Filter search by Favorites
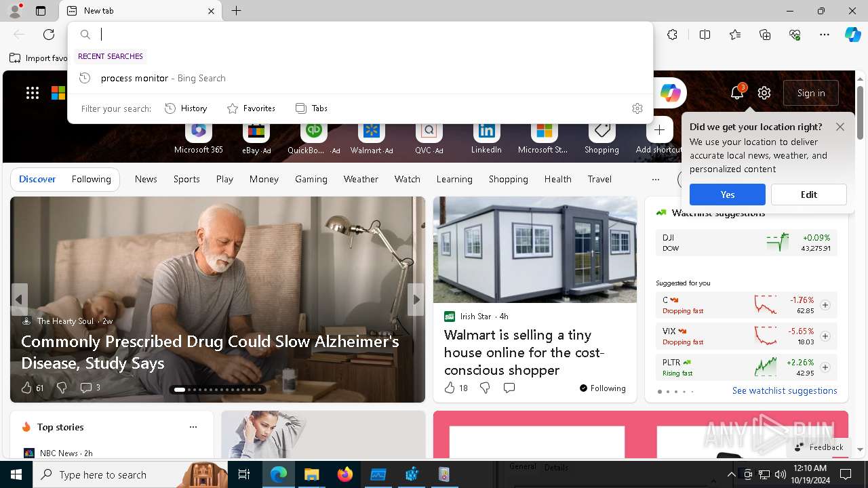The width and height of the screenshot is (868, 488). (251, 108)
